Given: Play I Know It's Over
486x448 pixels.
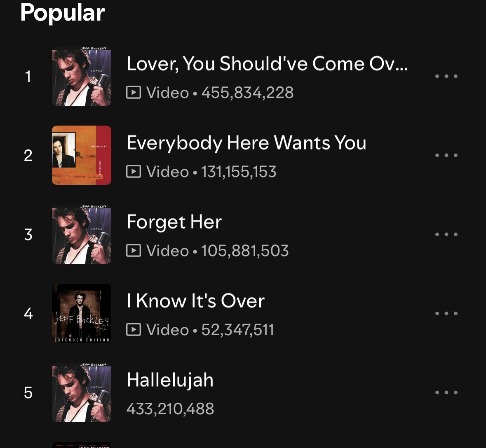Looking at the screenshot, I should (x=195, y=301).
